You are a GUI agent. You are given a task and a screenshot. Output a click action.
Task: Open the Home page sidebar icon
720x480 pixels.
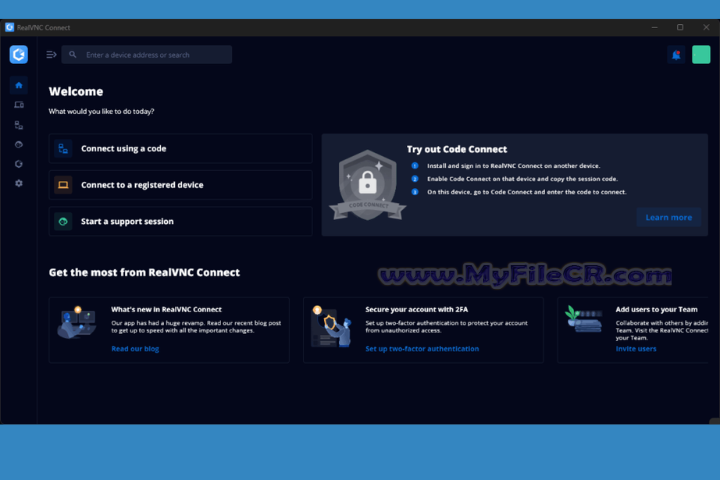pos(19,85)
